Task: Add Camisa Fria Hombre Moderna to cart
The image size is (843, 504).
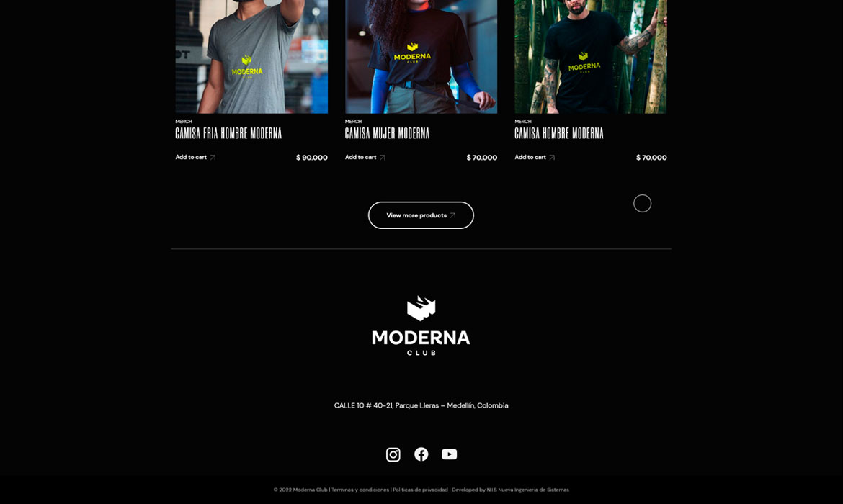Action: [191, 157]
